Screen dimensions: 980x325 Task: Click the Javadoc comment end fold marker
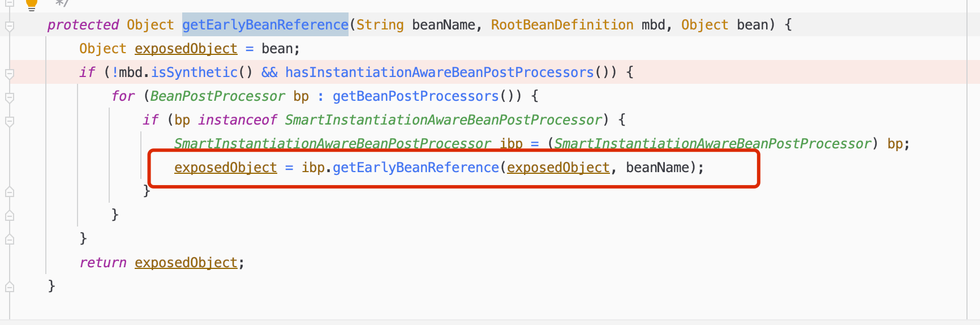[10, 3]
